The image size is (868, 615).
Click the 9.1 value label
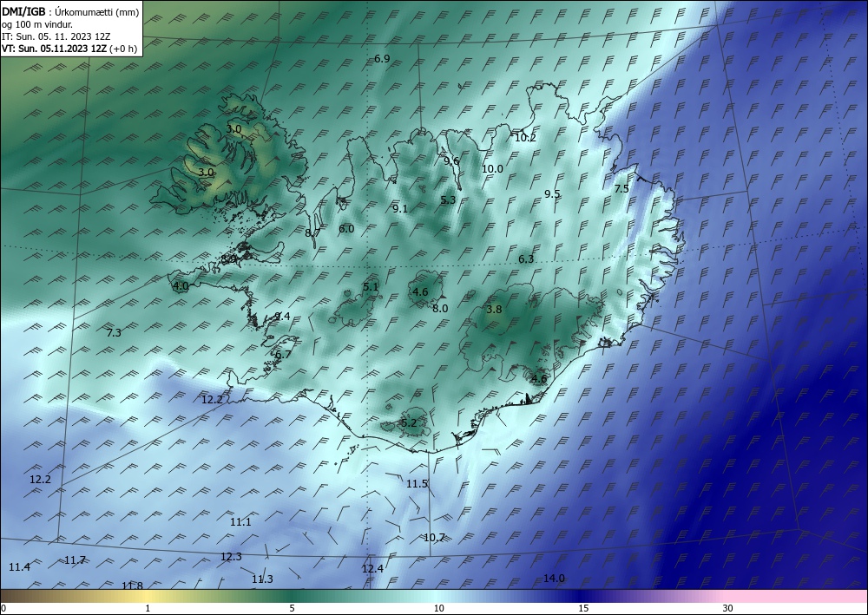coord(400,208)
